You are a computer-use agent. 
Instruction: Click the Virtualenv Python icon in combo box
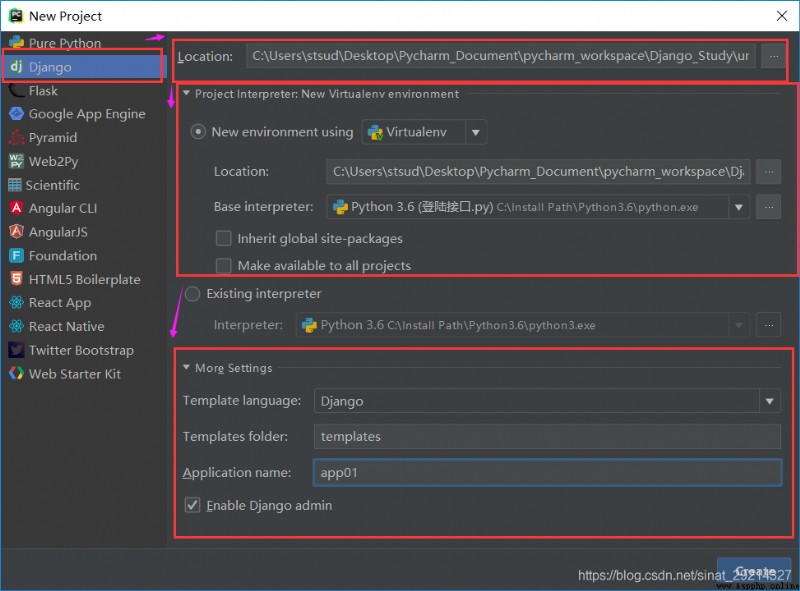click(375, 132)
